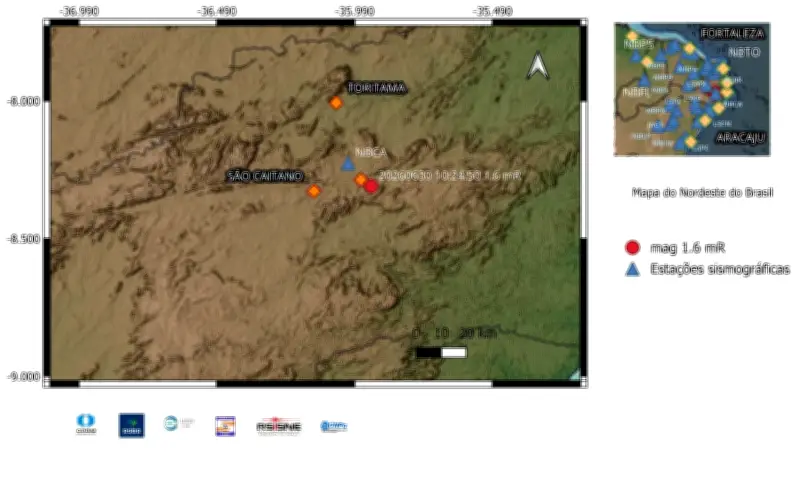
Task: Click the last blue logo on the right
Action: point(334,426)
